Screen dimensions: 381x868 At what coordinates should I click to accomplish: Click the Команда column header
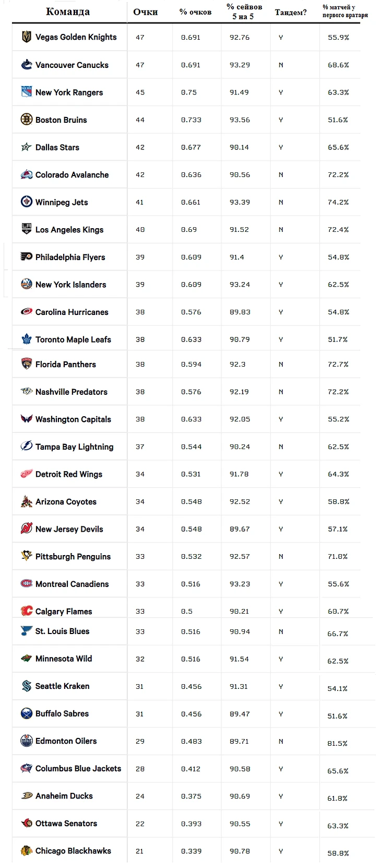pyautogui.click(x=68, y=11)
